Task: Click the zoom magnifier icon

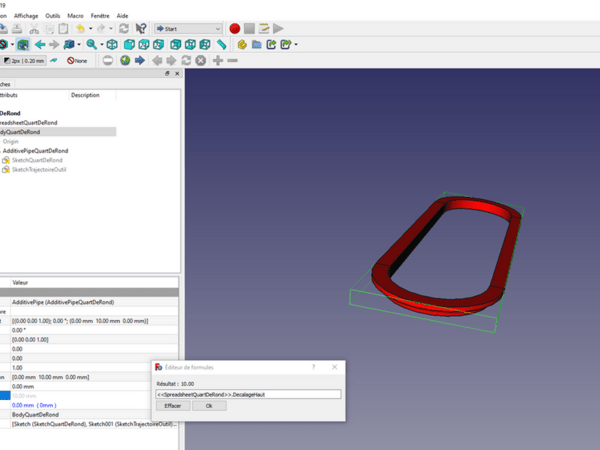Action: [92, 45]
